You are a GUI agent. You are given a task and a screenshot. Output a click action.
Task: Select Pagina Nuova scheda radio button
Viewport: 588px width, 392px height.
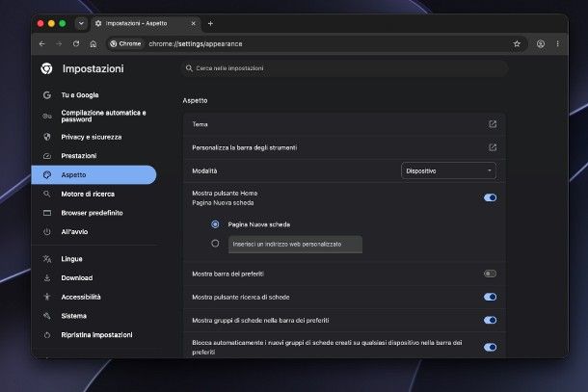pos(215,224)
